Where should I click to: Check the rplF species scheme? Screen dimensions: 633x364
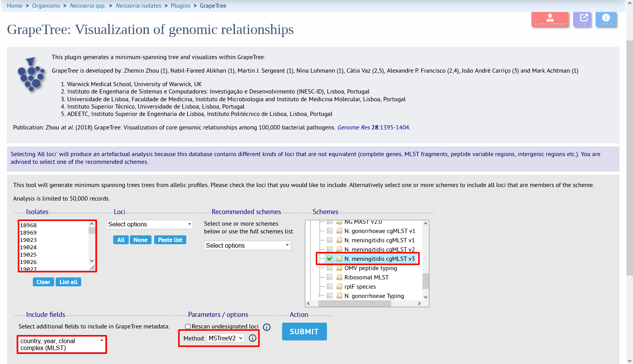pyautogui.click(x=330, y=287)
